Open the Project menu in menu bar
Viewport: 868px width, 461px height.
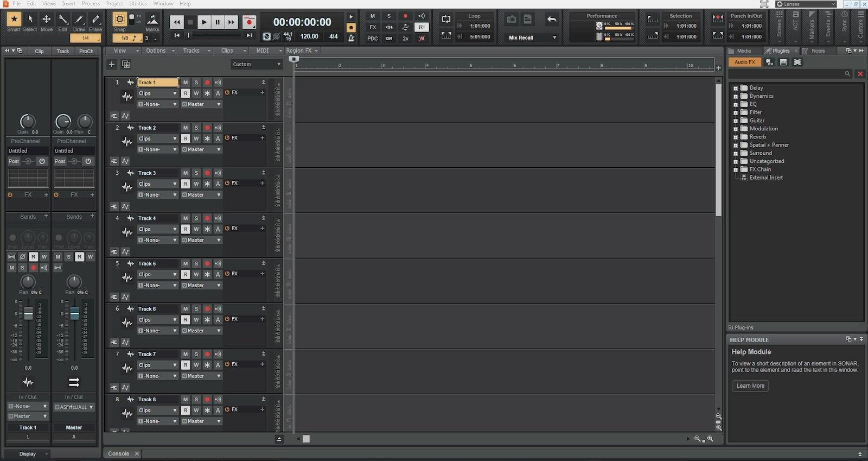(114, 4)
